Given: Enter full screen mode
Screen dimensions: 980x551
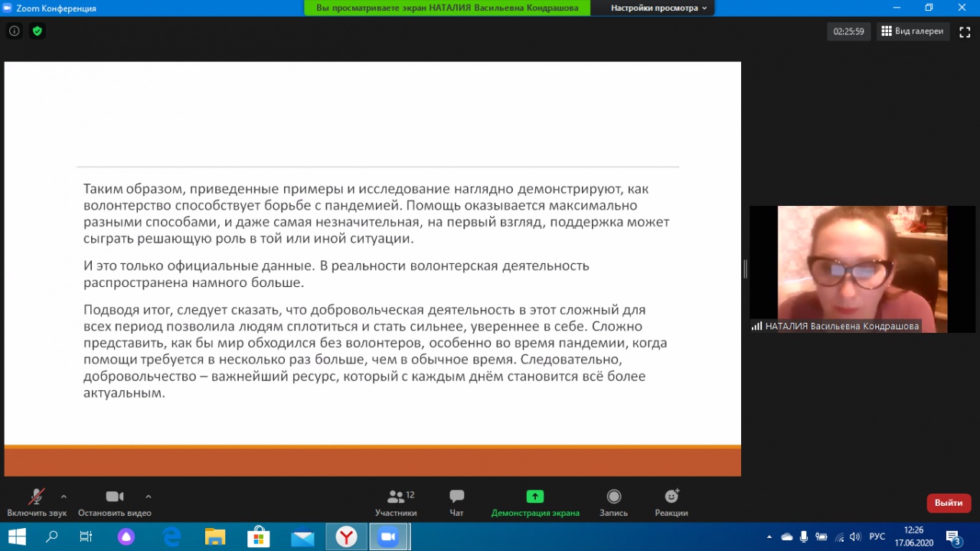Looking at the screenshot, I should pyautogui.click(x=964, y=31).
